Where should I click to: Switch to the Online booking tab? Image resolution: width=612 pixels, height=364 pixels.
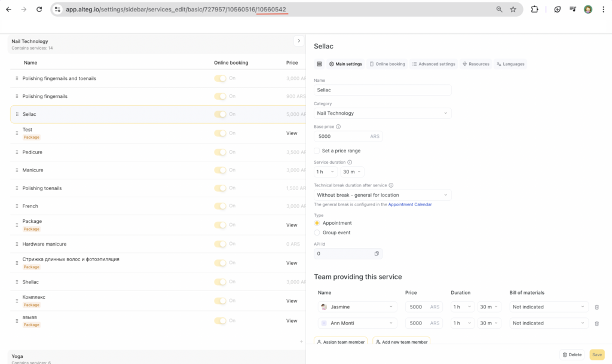pos(387,64)
